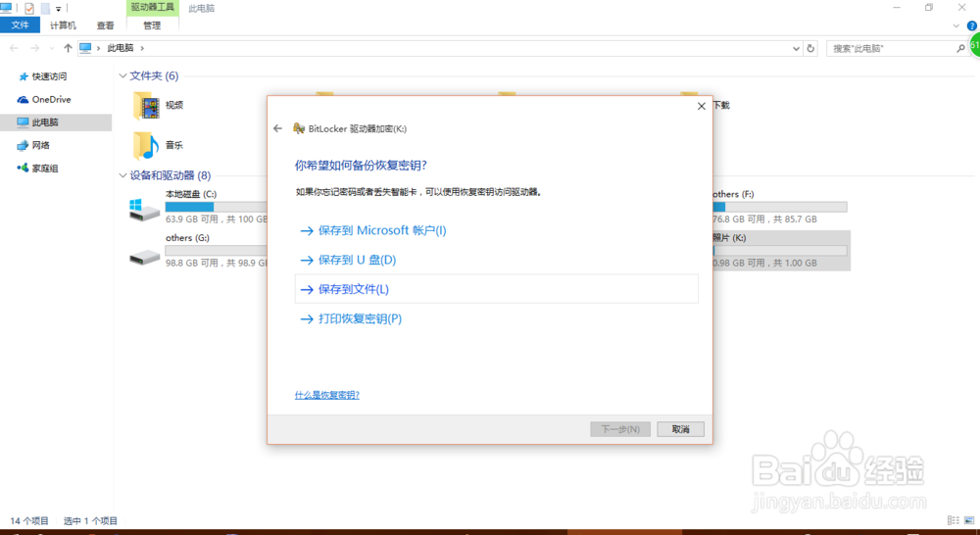Click Photos (K:) capacity bar
The width and height of the screenshot is (980, 535).
[780, 251]
